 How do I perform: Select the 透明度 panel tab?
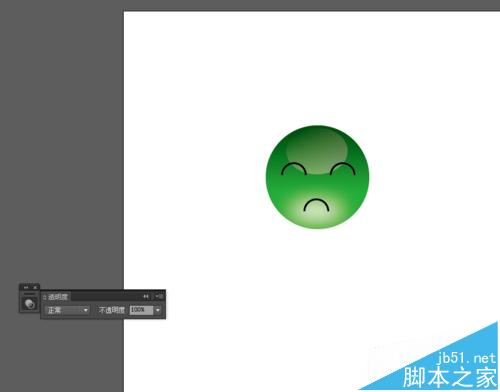56,296
